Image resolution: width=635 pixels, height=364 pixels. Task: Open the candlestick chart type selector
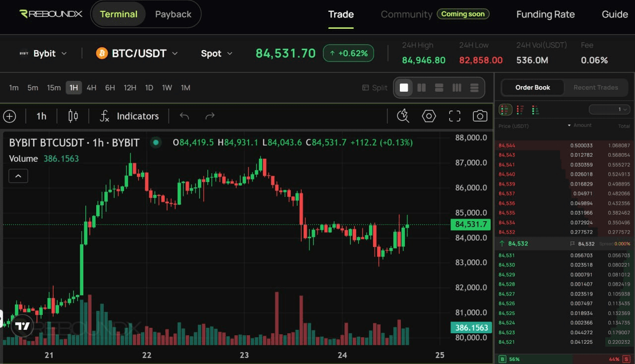coord(73,116)
